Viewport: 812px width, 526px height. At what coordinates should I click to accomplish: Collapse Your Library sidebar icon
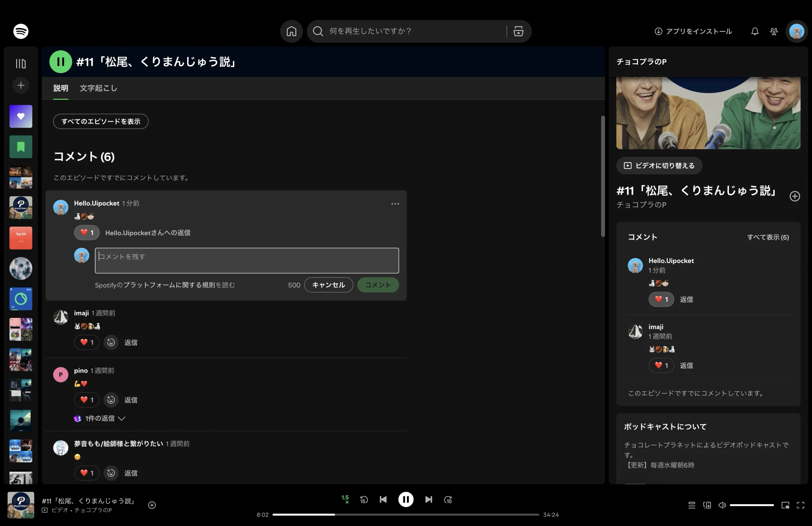(21, 63)
